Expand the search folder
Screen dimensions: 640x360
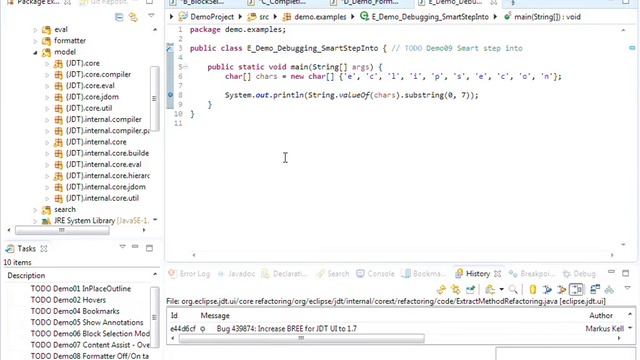pos(35,210)
